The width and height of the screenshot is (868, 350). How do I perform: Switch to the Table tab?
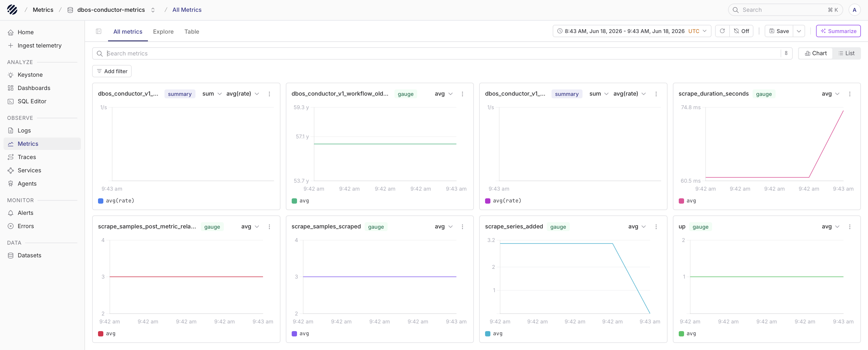point(191,32)
